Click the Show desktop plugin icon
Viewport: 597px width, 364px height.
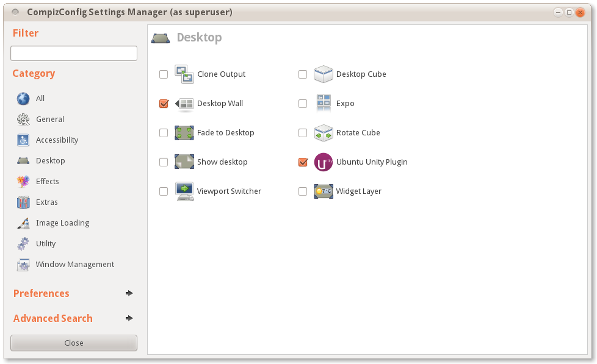click(184, 162)
